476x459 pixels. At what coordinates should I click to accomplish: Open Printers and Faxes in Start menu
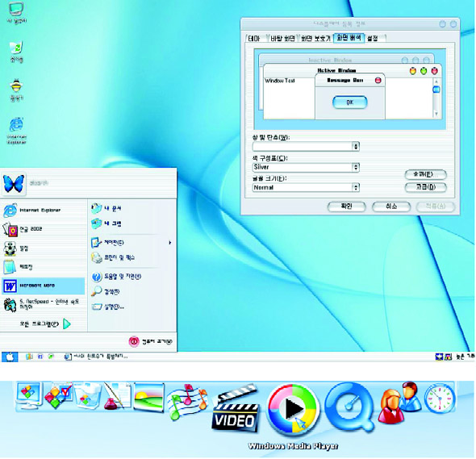click(x=113, y=257)
